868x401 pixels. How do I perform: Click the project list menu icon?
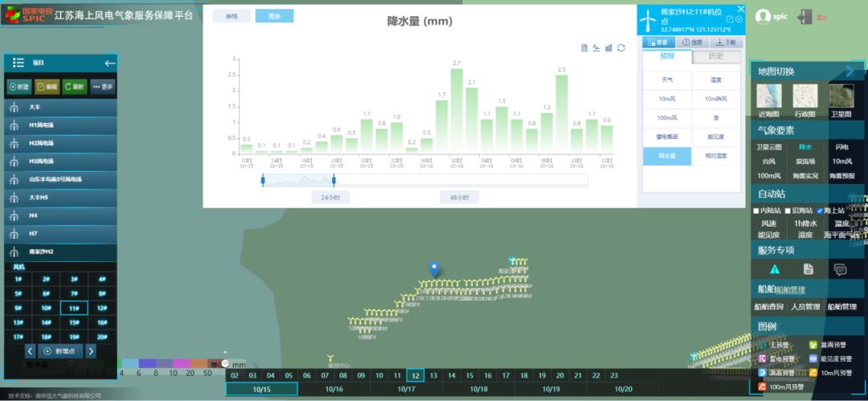[18, 63]
